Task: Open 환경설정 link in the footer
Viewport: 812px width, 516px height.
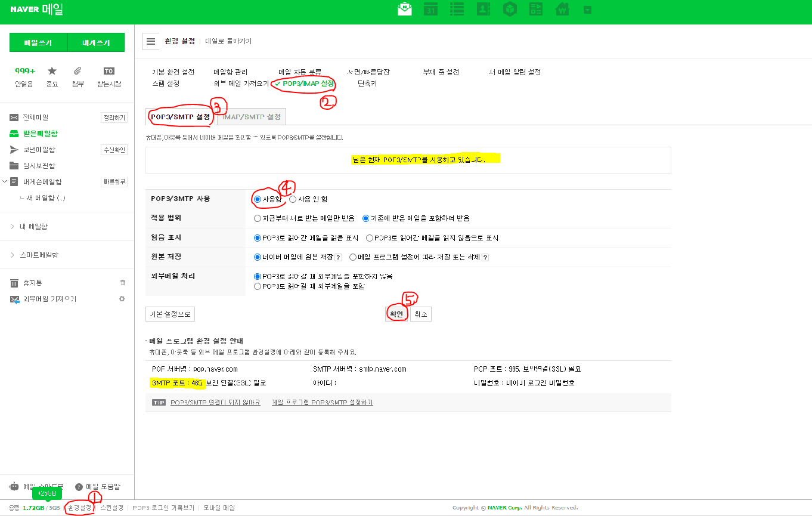Action: tap(80, 508)
